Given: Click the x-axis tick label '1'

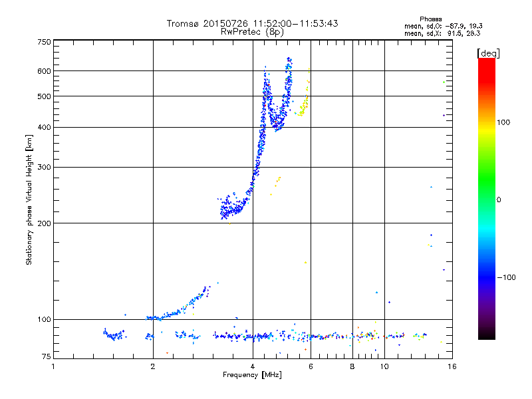Looking at the screenshot, I should tap(53, 366).
